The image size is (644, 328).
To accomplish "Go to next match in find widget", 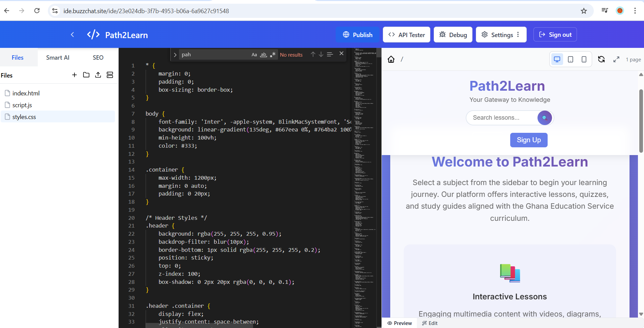I will click(x=321, y=54).
